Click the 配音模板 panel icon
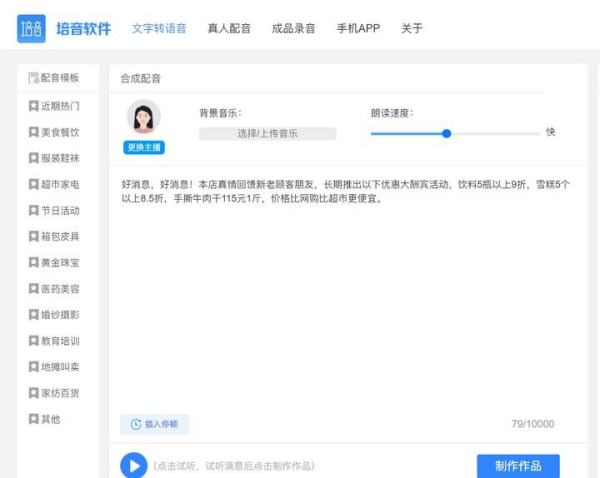 click(x=34, y=78)
